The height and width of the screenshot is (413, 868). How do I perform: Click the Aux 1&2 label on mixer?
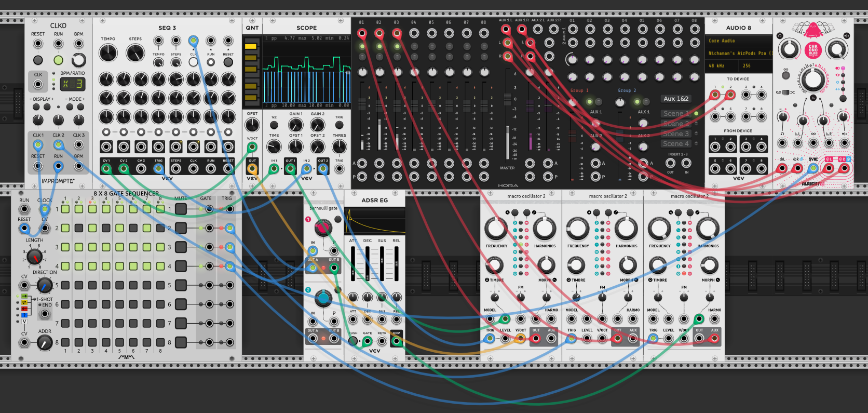[x=676, y=98]
